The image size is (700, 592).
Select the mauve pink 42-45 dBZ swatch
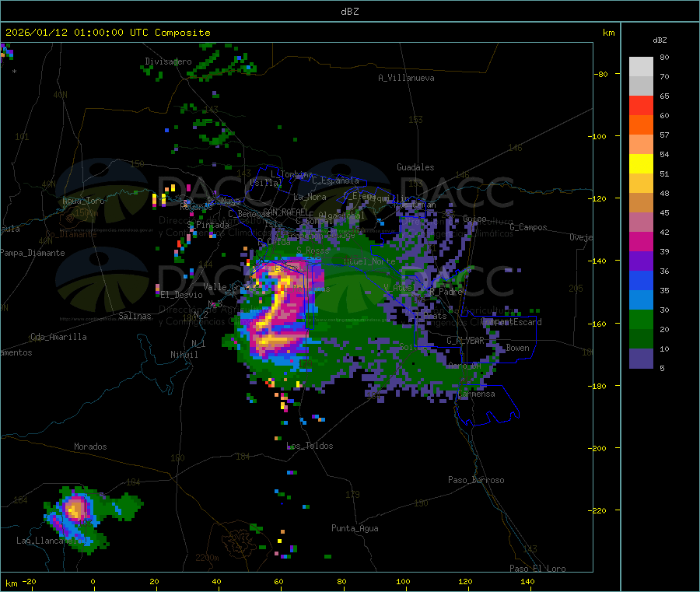[641, 222]
